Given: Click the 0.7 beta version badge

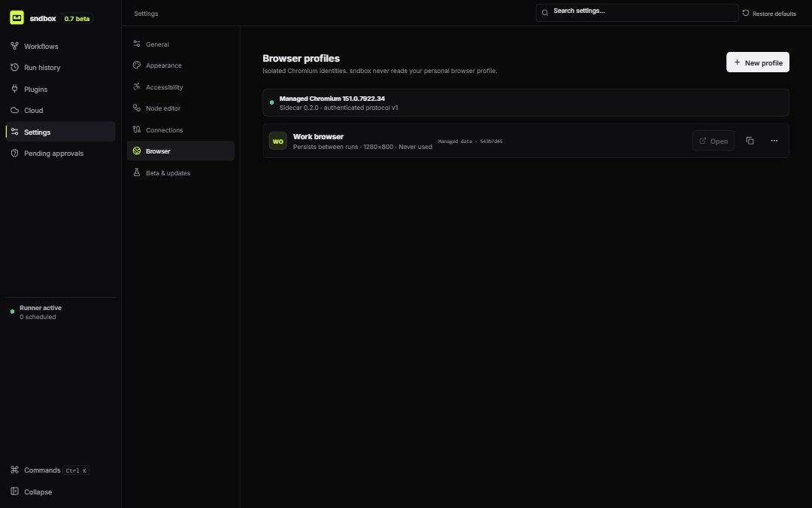Looking at the screenshot, I should pyautogui.click(x=77, y=19).
